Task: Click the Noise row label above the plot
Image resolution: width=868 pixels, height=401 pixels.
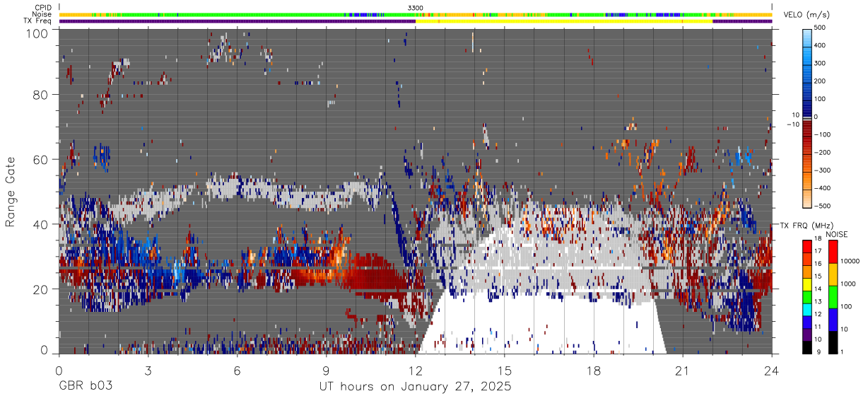Action: pyautogui.click(x=42, y=14)
